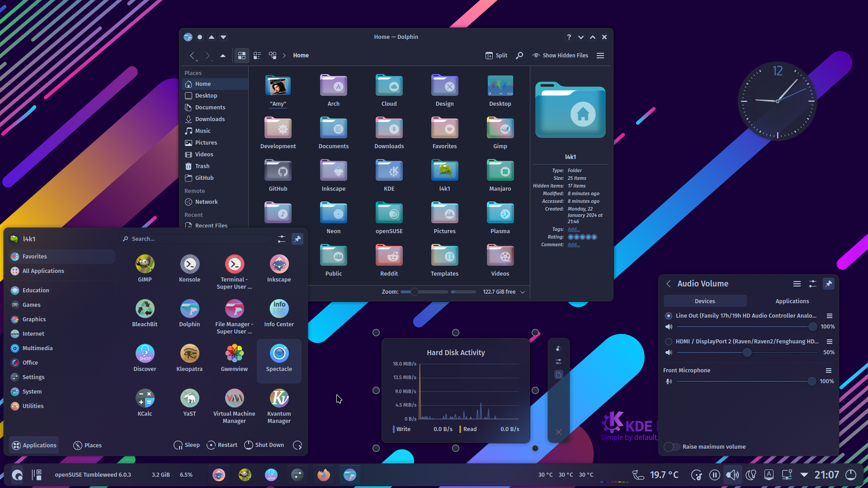The image size is (868, 488).
Task: Open Spectacle screenshot tool
Action: tap(279, 360)
